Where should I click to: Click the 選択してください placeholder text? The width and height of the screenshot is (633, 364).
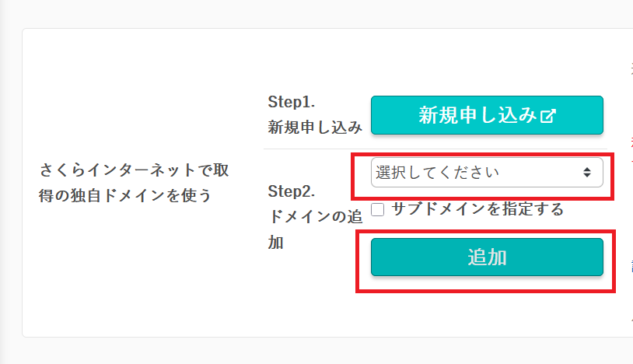tap(437, 173)
